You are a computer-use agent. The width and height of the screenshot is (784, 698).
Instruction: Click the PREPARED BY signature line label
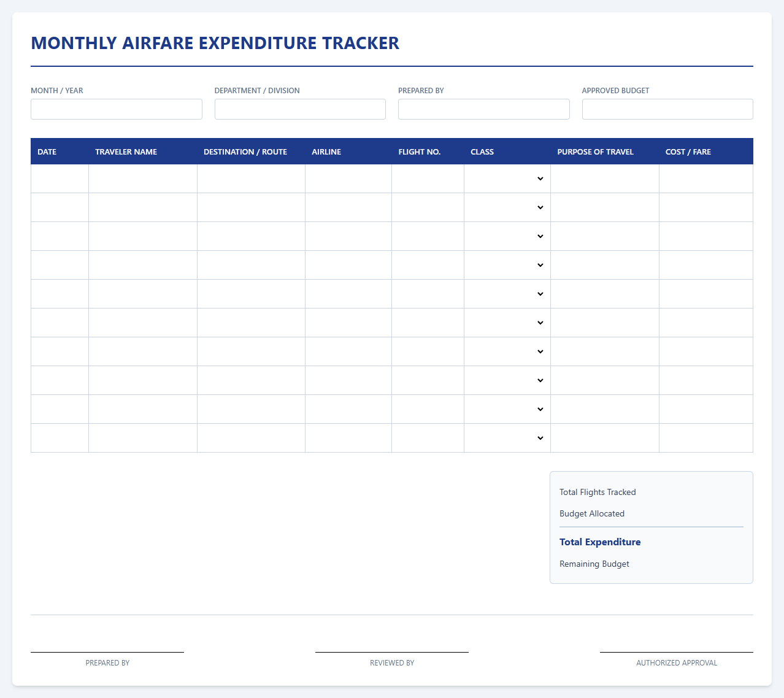click(x=107, y=663)
